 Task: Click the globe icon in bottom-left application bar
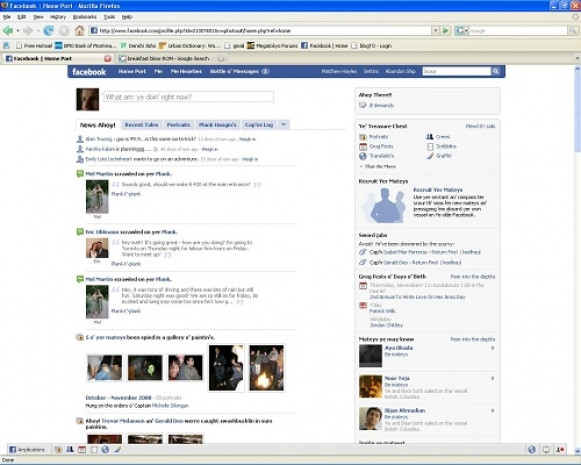[105, 449]
